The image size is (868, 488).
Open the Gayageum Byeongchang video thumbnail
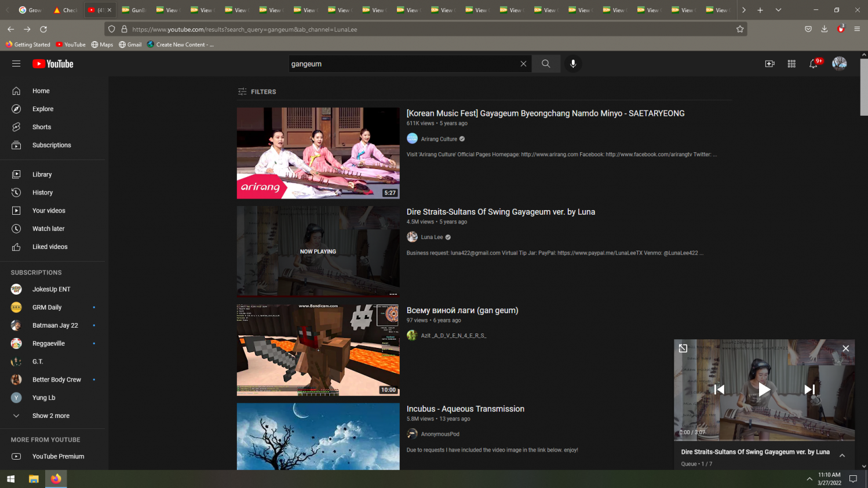(x=318, y=153)
